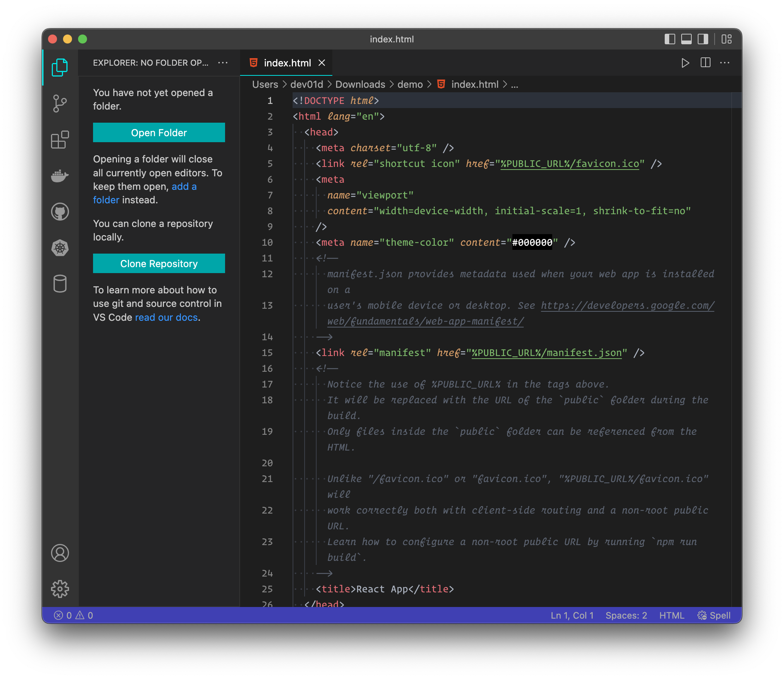Toggle the primary side bar

(670, 39)
